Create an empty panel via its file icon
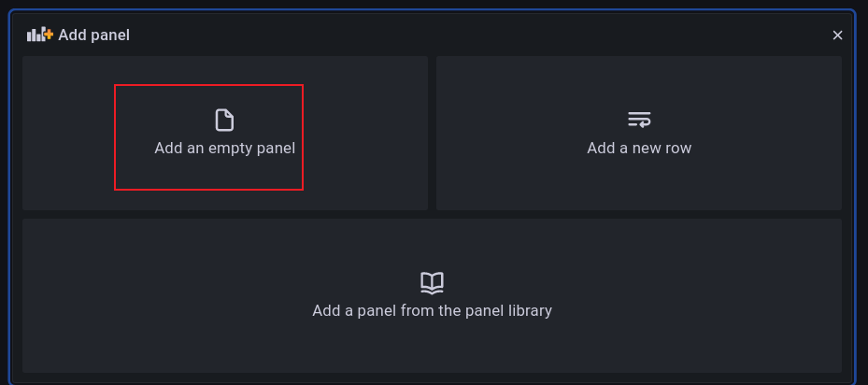 [224, 120]
